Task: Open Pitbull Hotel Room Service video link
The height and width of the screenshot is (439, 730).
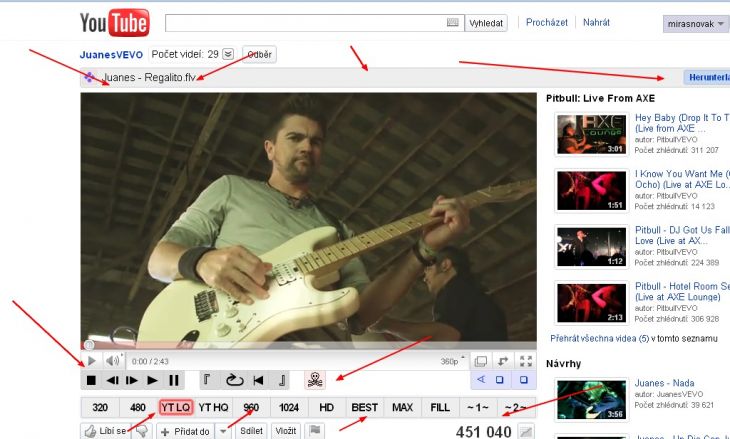Action: (682, 291)
